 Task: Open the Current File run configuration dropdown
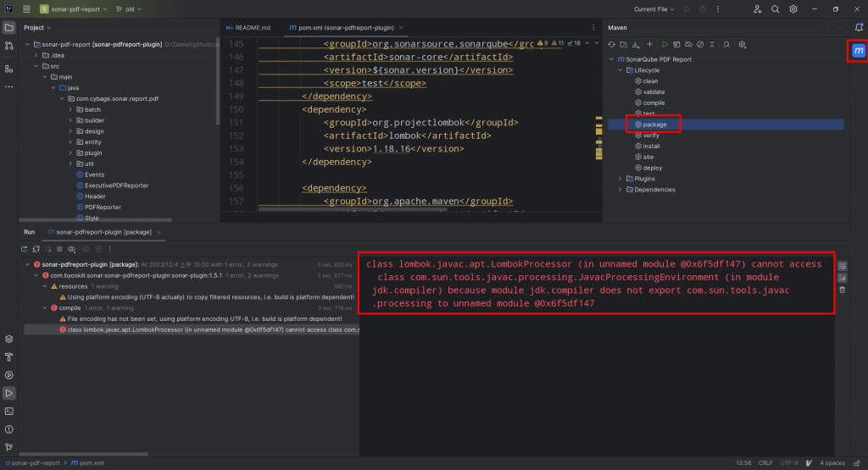654,9
